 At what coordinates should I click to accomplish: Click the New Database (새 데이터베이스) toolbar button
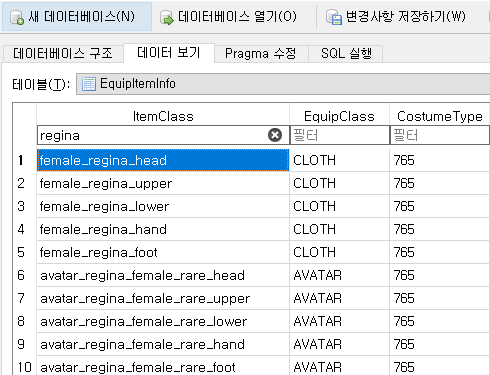76,16
